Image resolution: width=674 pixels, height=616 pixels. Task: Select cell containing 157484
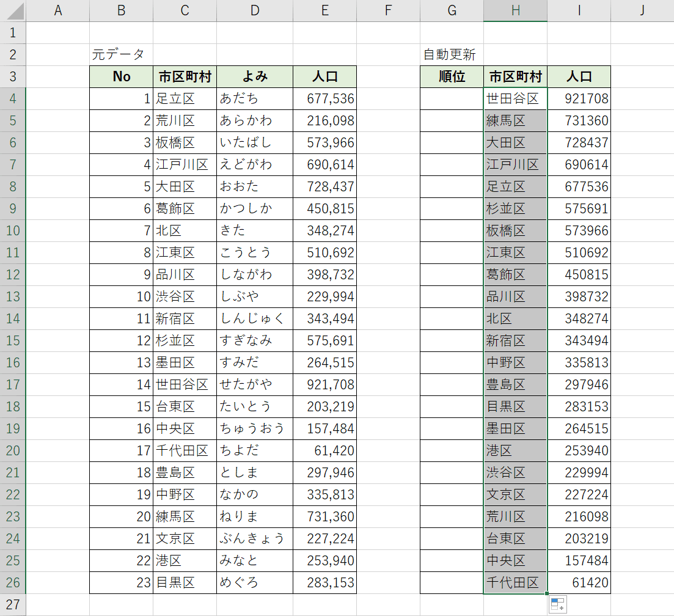pos(579,560)
